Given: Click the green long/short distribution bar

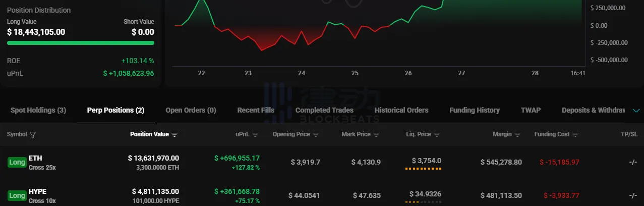Looking at the screenshot, I should 81,43.
